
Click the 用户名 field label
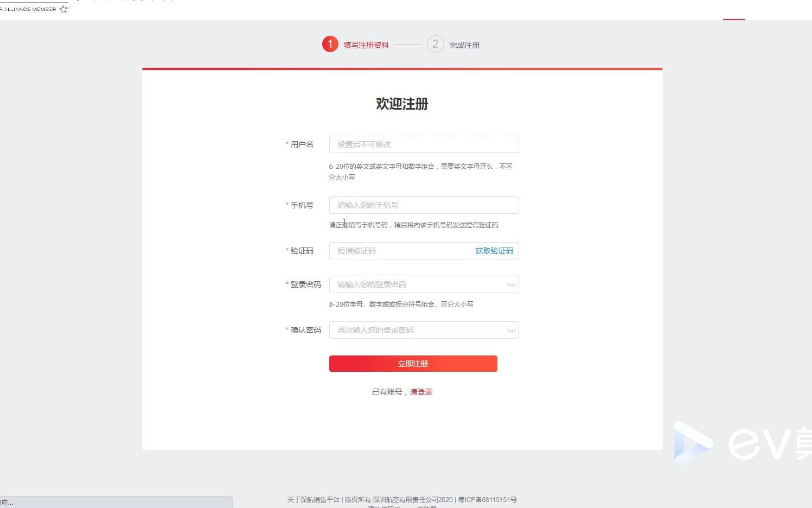click(x=302, y=144)
